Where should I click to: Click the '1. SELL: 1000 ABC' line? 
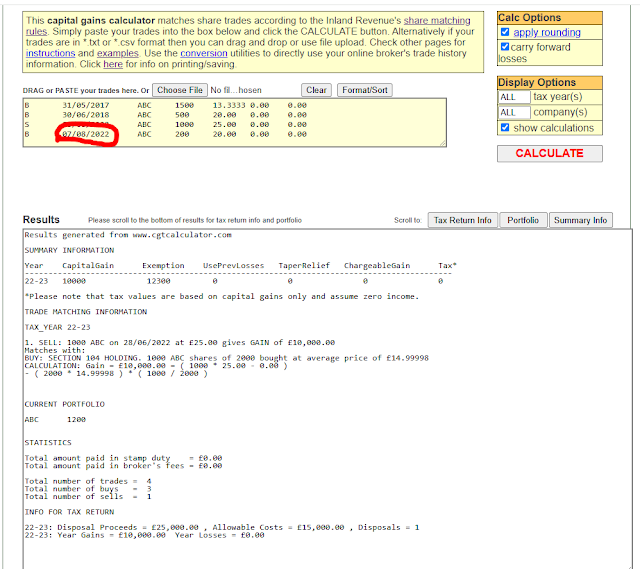pos(180,342)
